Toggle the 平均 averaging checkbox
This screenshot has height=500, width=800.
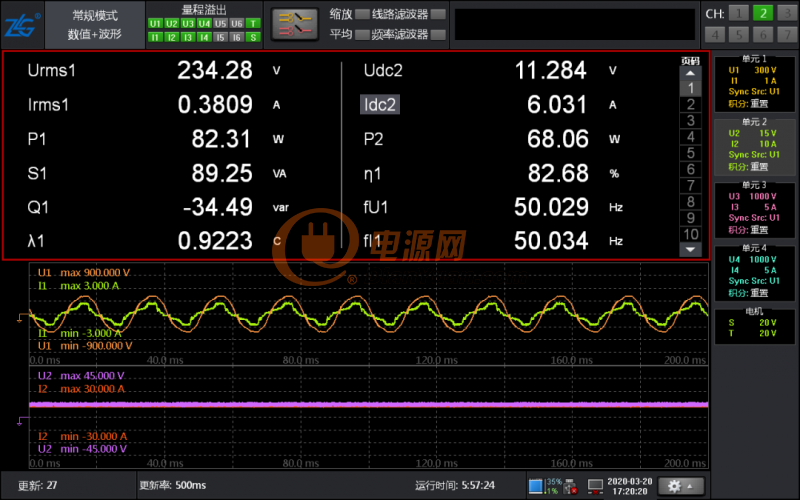pos(361,34)
